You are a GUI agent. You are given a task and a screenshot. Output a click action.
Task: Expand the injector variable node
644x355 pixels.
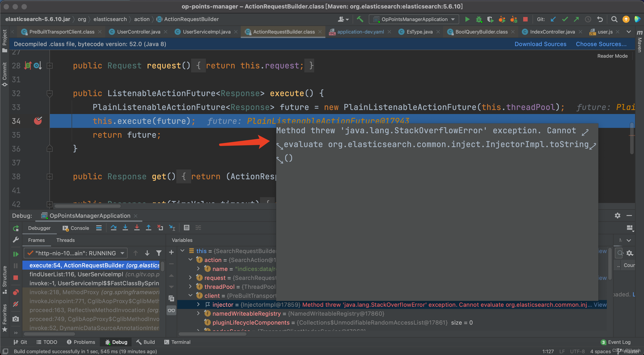(198, 304)
